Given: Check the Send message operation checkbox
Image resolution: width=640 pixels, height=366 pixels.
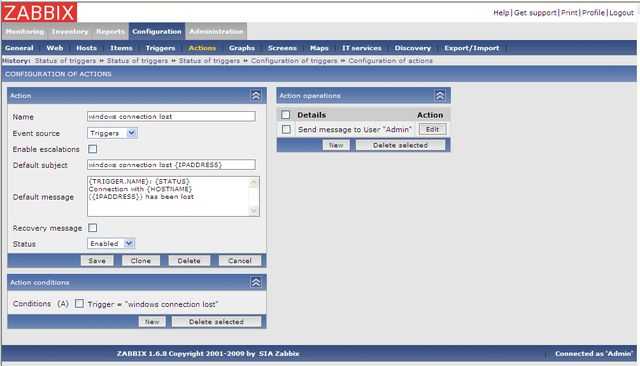Looking at the screenshot, I should [286, 129].
